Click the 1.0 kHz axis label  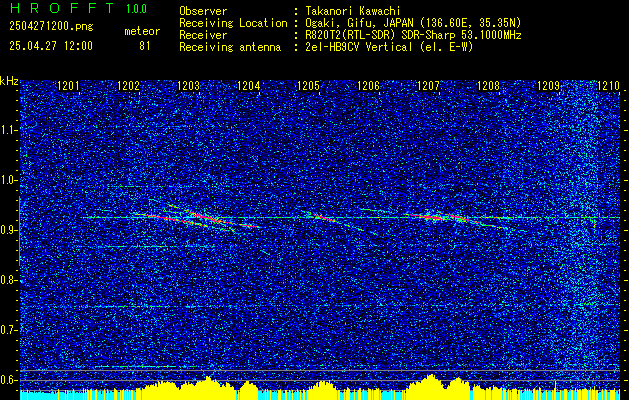point(8,181)
